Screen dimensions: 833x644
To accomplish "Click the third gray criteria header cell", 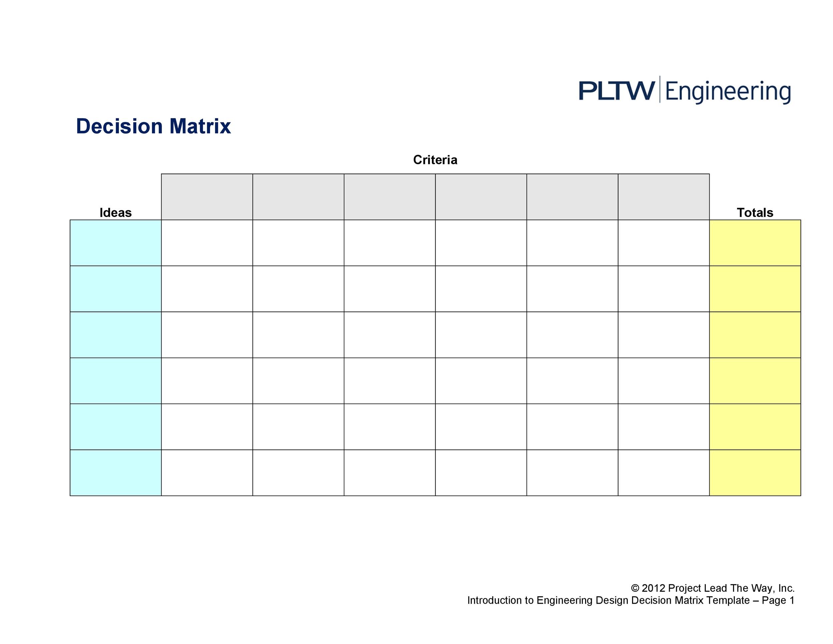I will point(390,197).
